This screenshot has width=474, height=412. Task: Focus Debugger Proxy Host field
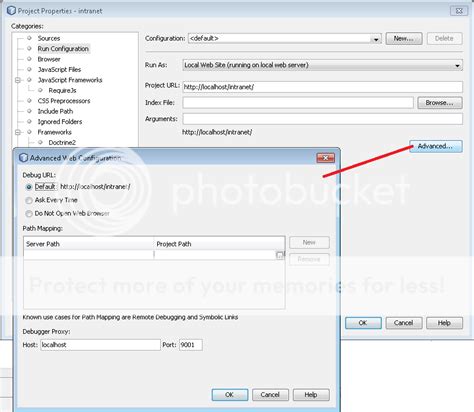pos(100,345)
